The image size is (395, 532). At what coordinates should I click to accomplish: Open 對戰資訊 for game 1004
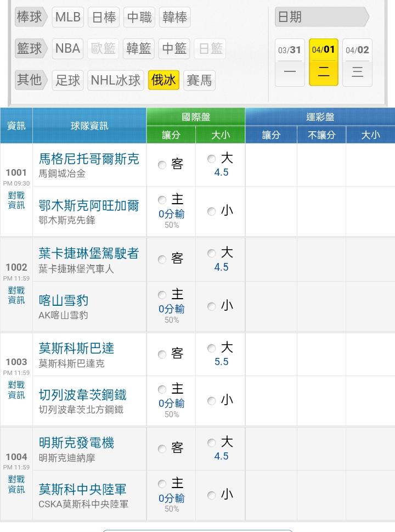point(16,484)
